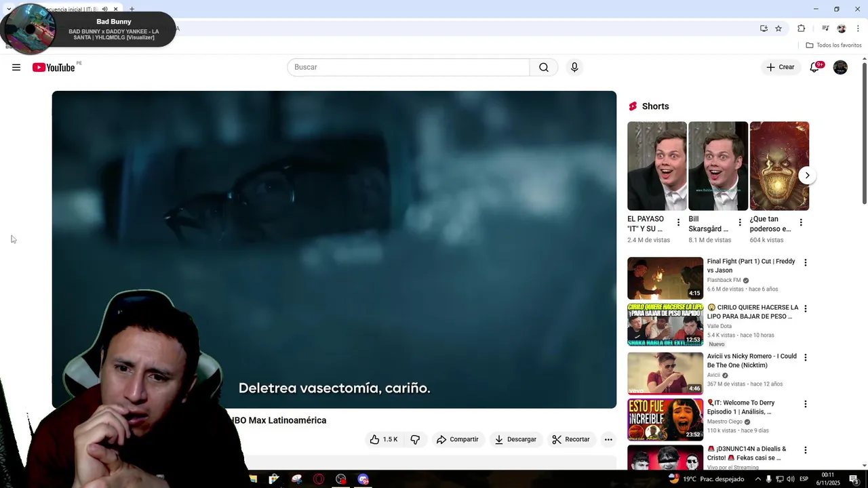Click the main video player
Viewport: 868px width, 488px height.
334,249
